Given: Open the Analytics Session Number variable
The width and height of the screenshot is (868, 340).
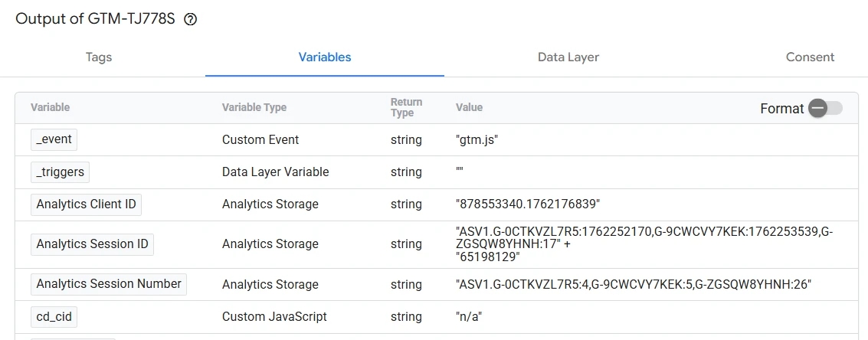Looking at the screenshot, I should (x=109, y=284).
